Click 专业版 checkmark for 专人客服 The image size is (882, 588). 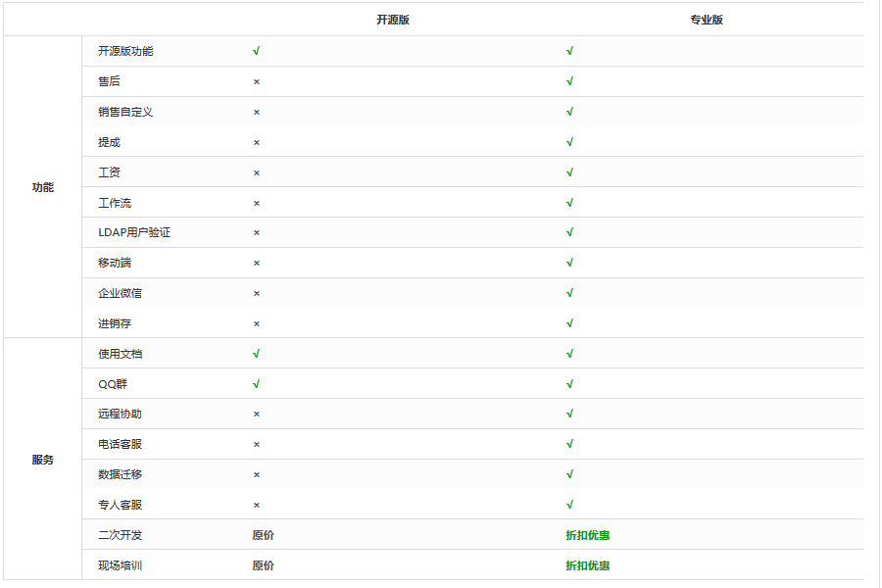click(x=569, y=504)
